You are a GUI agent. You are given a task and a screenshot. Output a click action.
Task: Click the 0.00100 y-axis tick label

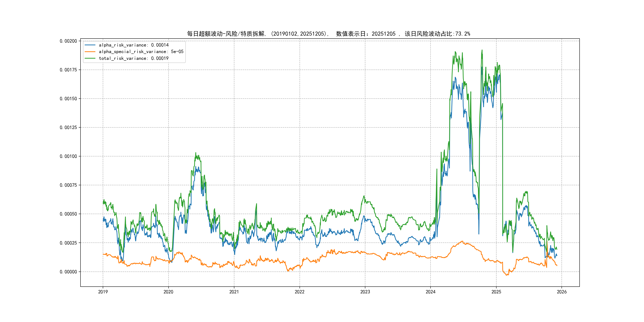[68, 156]
